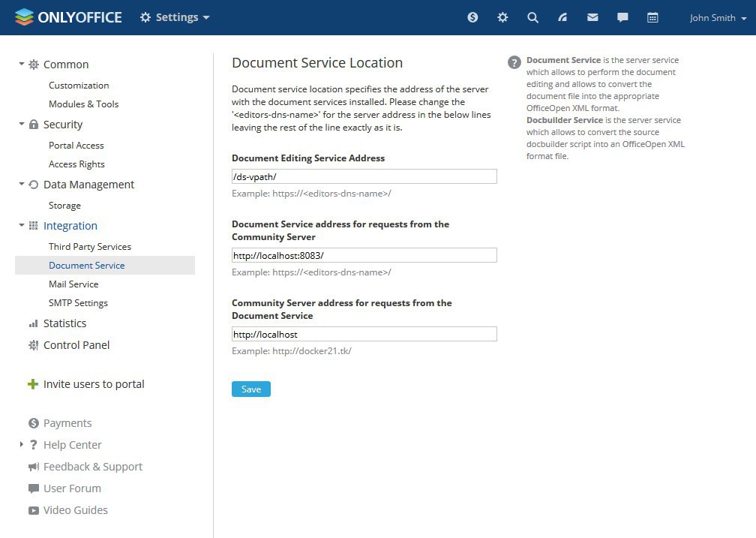The width and height of the screenshot is (756, 538).
Task: Open settings gear icon in top bar
Action: point(502,17)
